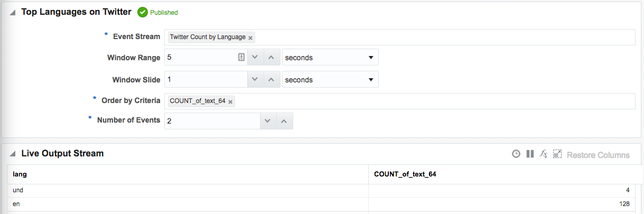The image size is (644, 214).
Task: Click inside the Number of Events field
Action: (x=211, y=121)
